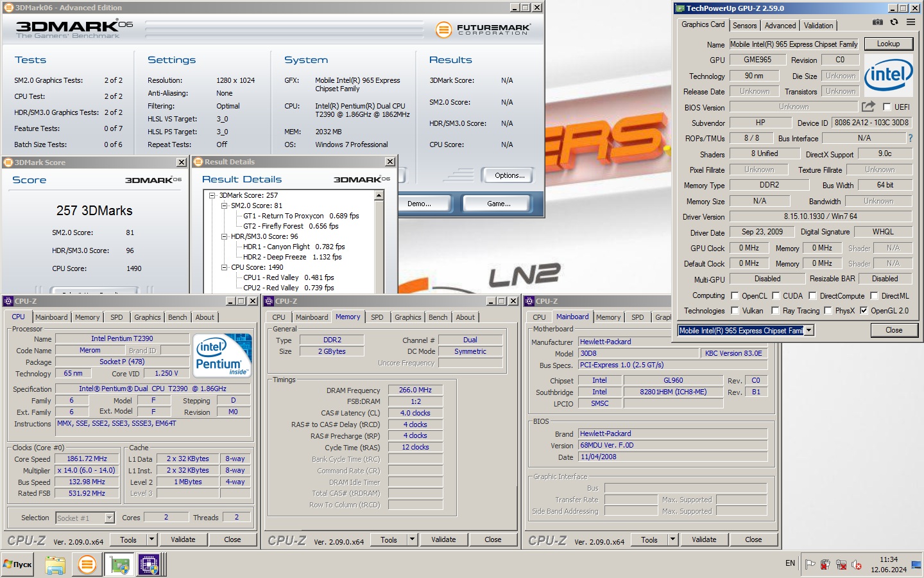
Task: Click the 3DMark Score window title icon
Action: click(x=8, y=162)
